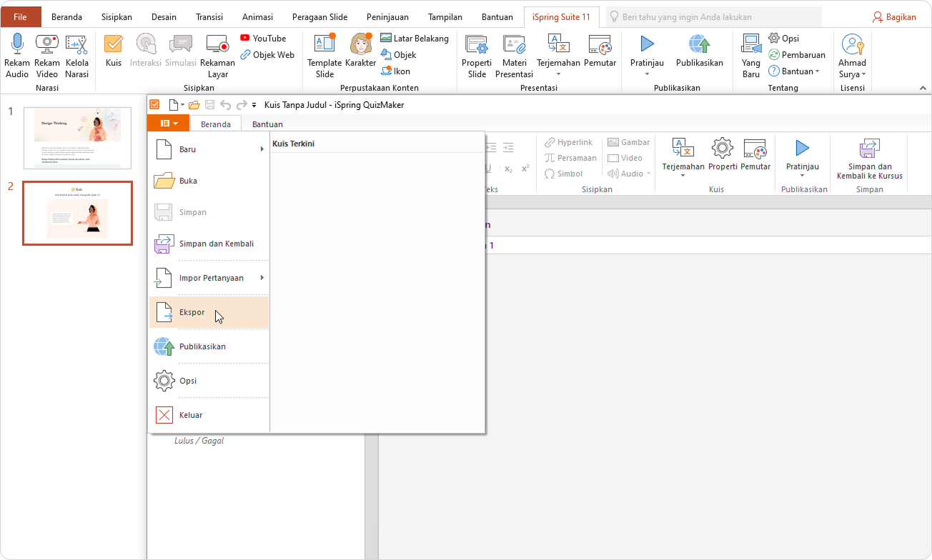Image resolution: width=932 pixels, height=560 pixels.
Task: Select slide 1 thumbnail
Action: pos(77,137)
